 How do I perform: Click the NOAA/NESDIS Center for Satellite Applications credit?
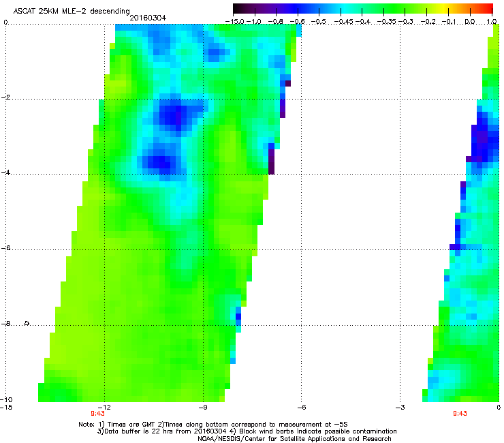coord(294,439)
